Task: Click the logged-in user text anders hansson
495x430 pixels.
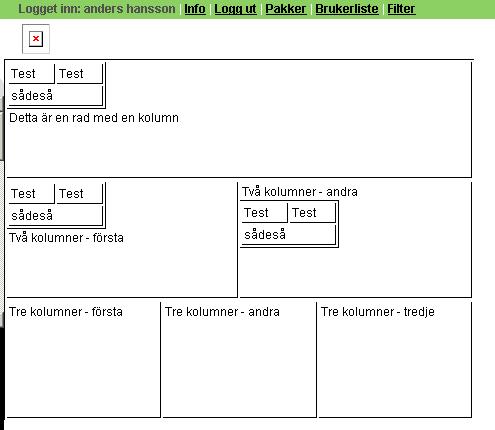Action: click(x=129, y=9)
